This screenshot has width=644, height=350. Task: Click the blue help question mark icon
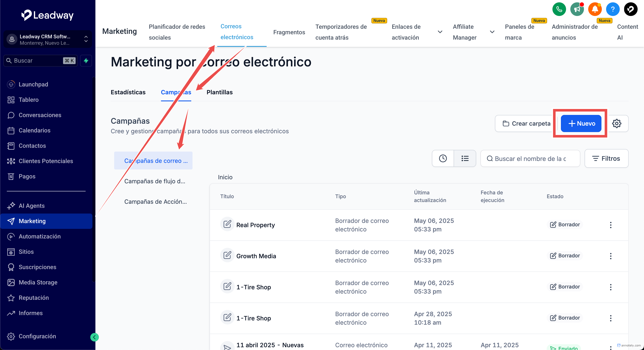point(612,9)
